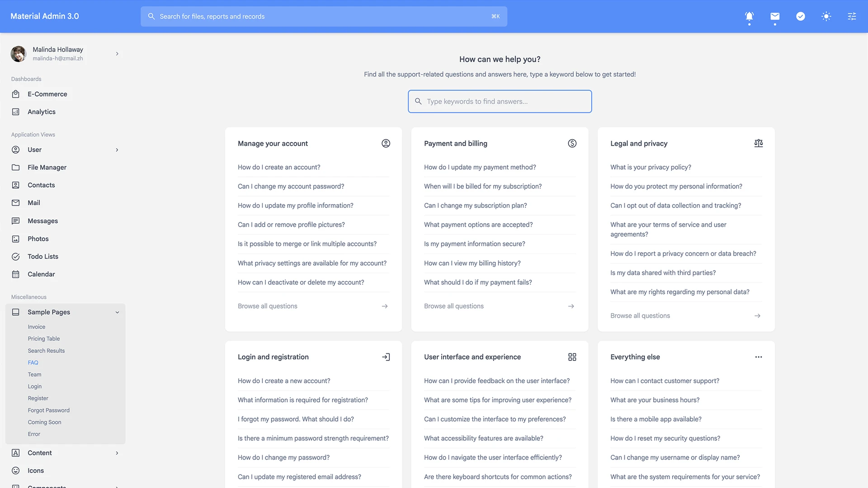The height and width of the screenshot is (488, 868).
Task: Open 'How can I view my billing history?'
Action: pyautogui.click(x=472, y=263)
